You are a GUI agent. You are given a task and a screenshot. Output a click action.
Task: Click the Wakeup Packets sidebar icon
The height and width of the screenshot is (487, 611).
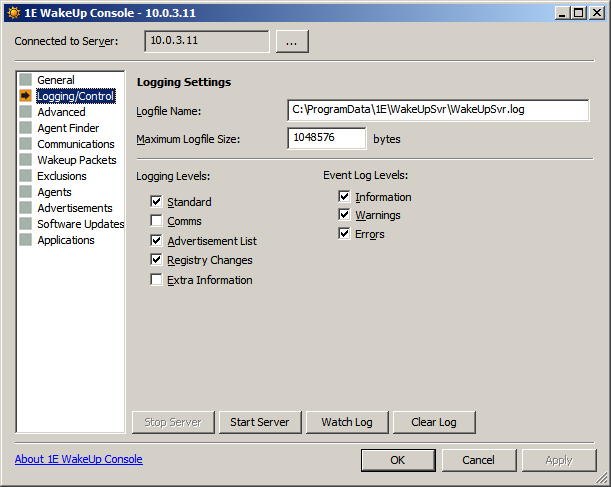(25, 160)
